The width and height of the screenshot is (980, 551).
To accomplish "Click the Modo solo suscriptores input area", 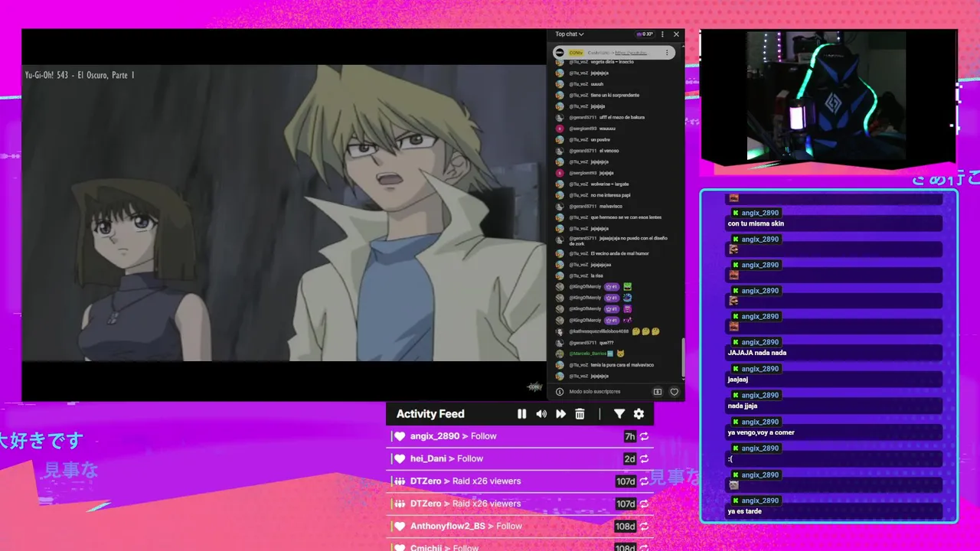I will pos(595,392).
